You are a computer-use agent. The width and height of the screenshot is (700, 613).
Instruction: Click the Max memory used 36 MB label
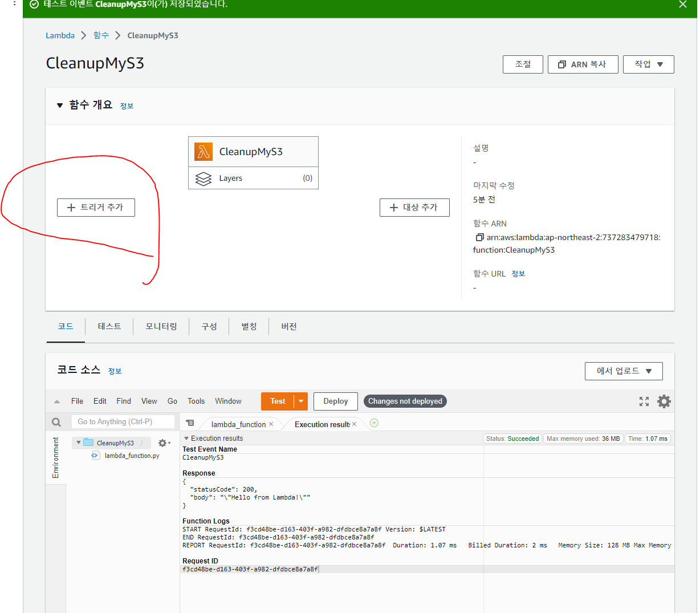(583, 439)
